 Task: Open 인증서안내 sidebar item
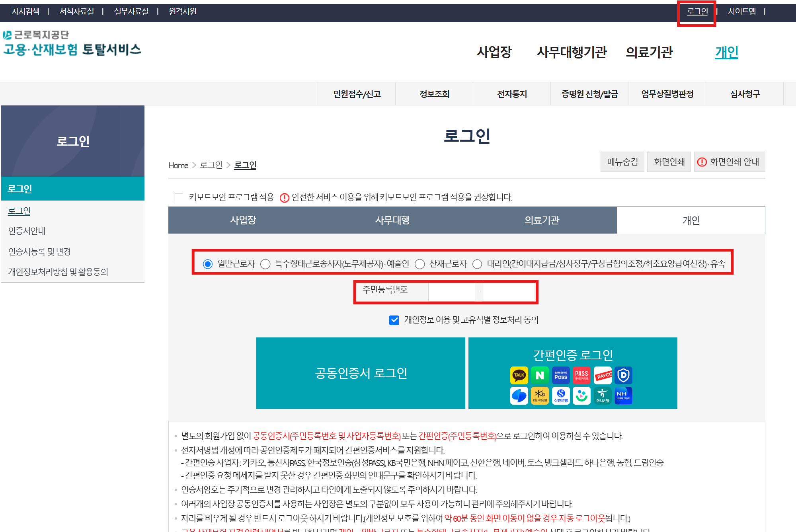tap(27, 231)
